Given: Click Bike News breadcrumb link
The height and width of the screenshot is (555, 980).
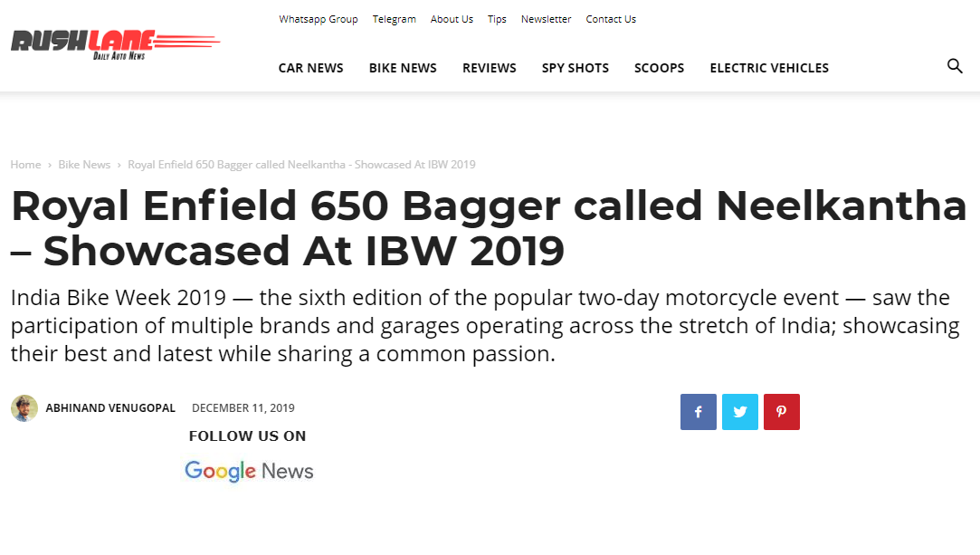Looking at the screenshot, I should [x=84, y=165].
